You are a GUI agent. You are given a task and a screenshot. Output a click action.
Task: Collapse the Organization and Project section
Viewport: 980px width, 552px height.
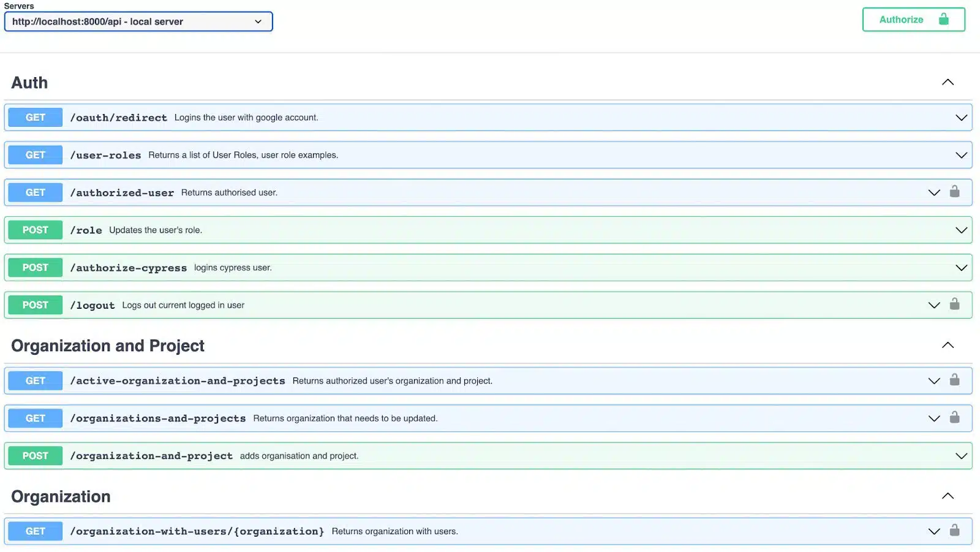click(x=948, y=345)
